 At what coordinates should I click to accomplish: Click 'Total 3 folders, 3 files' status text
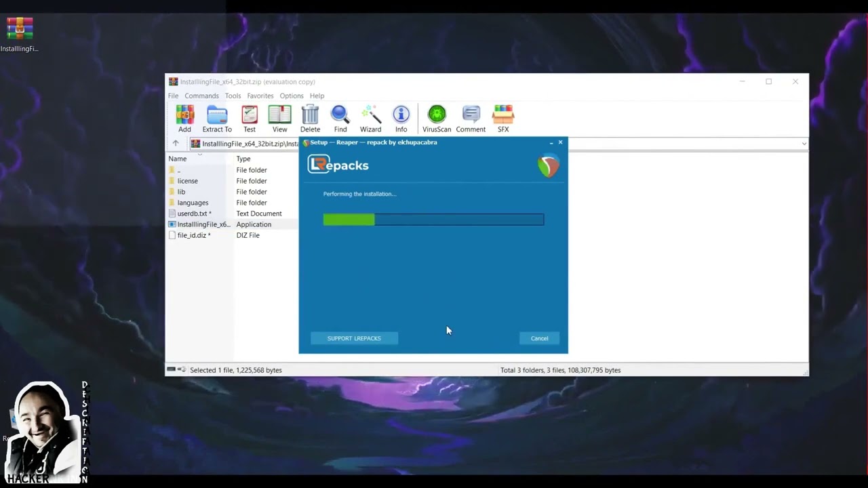pyautogui.click(x=561, y=370)
